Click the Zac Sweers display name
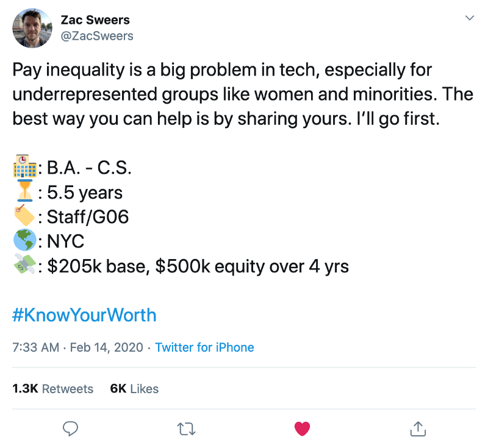The width and height of the screenshot is (488, 448). 95,20
